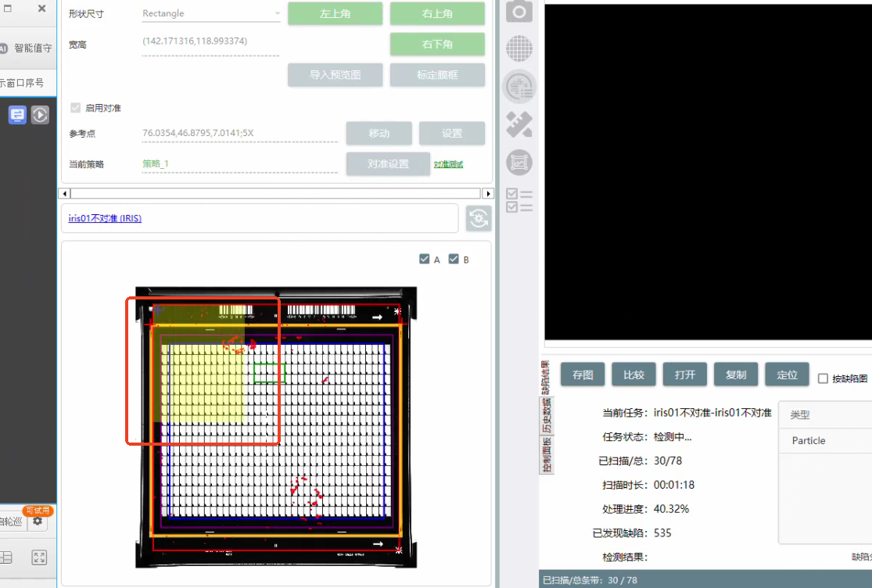Click the 存图 save image button

pyautogui.click(x=583, y=375)
